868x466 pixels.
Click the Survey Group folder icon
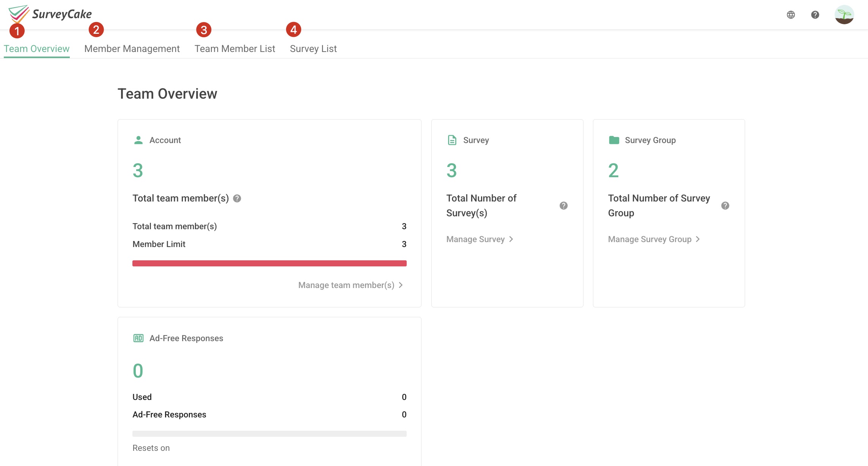(x=613, y=140)
